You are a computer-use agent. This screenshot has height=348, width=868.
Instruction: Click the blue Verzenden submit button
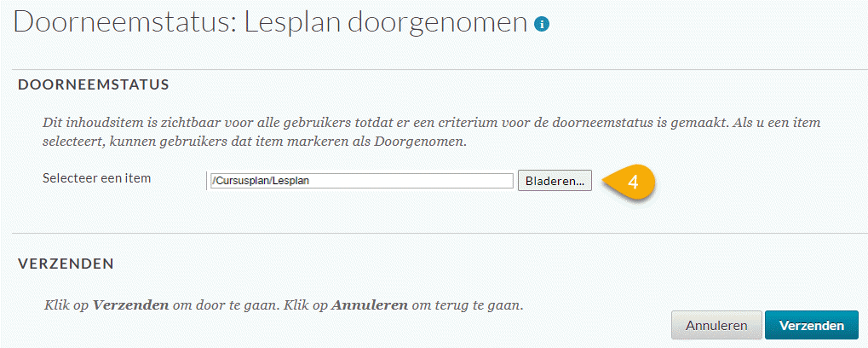pyautogui.click(x=812, y=325)
